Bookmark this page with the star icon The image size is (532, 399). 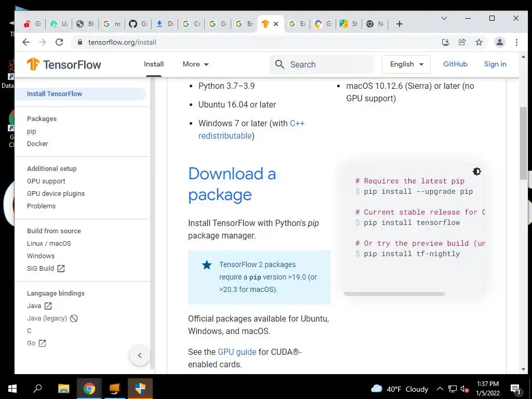coord(478,42)
